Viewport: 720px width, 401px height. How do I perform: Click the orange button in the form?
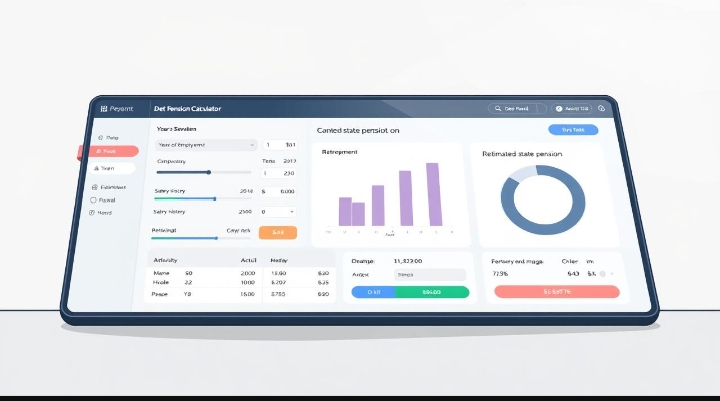pyautogui.click(x=277, y=232)
